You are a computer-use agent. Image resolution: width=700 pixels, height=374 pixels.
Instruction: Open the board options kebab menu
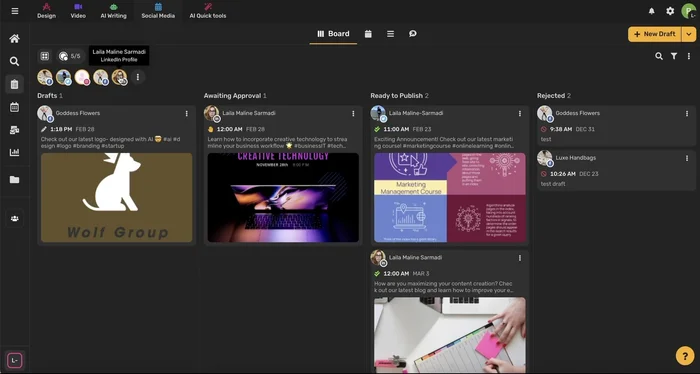click(x=689, y=56)
